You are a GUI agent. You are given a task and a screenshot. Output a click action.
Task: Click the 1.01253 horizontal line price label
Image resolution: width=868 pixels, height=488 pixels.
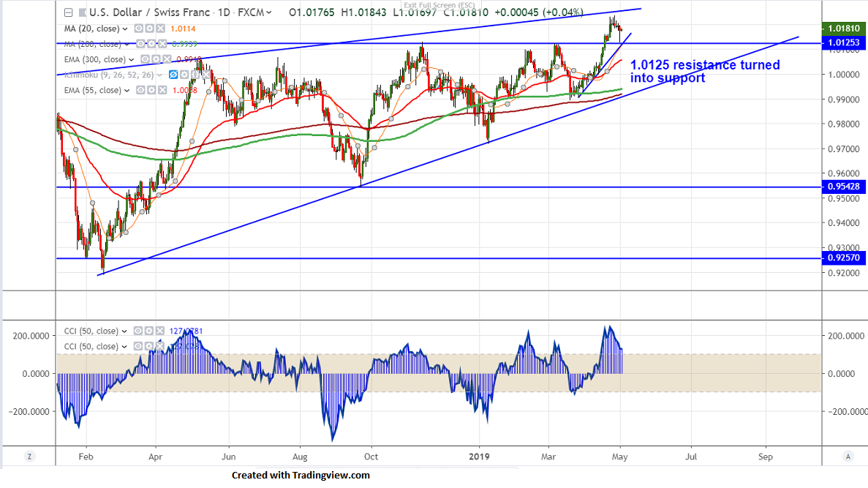click(x=844, y=43)
